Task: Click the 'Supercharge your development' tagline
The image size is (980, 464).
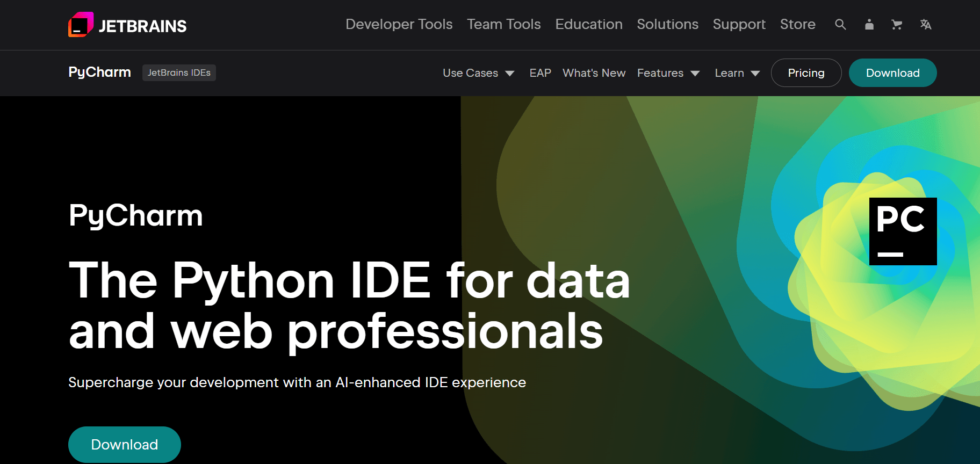Action: (x=297, y=382)
